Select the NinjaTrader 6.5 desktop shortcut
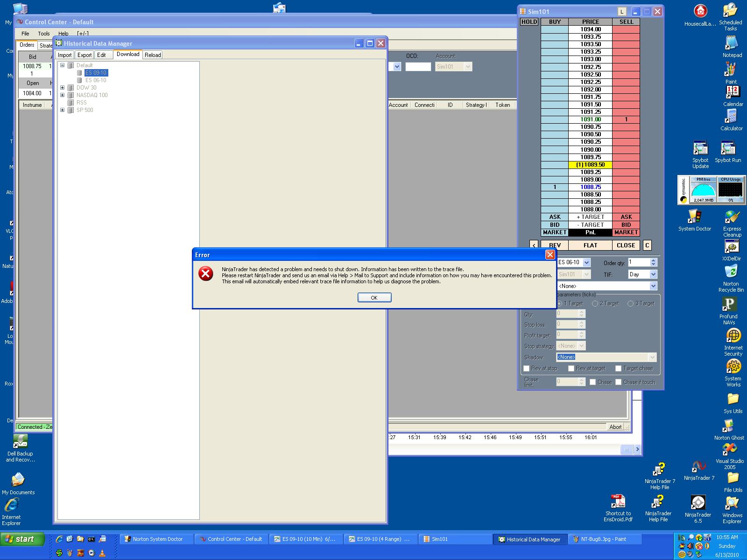Screen dimensions: 747x560 [x=698, y=509]
